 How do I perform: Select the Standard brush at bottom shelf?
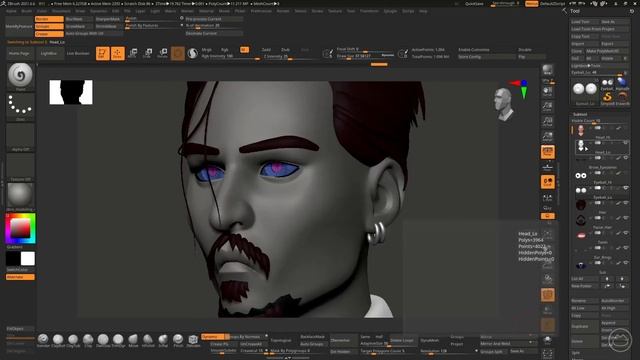43,340
